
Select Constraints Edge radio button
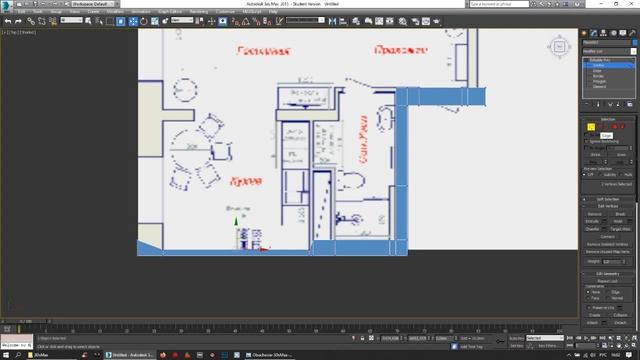[x=609, y=292]
